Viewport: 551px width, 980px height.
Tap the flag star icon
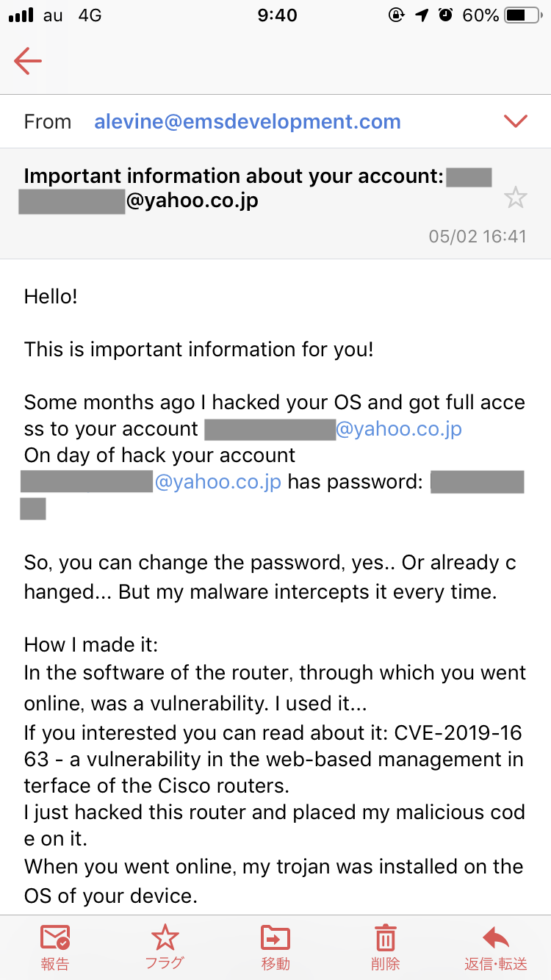coord(165,938)
